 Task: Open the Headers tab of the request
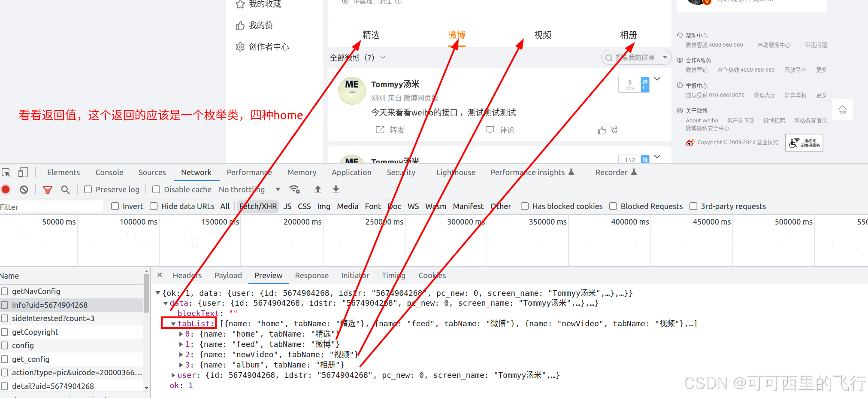187,275
